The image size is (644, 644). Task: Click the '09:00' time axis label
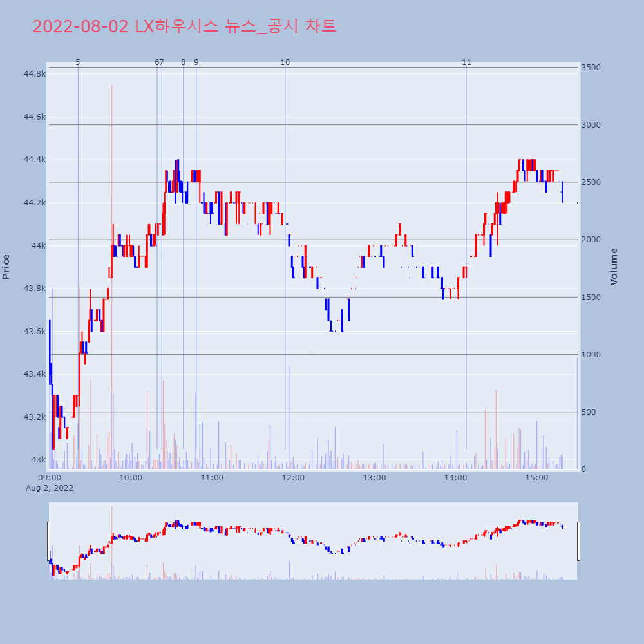click(x=50, y=478)
